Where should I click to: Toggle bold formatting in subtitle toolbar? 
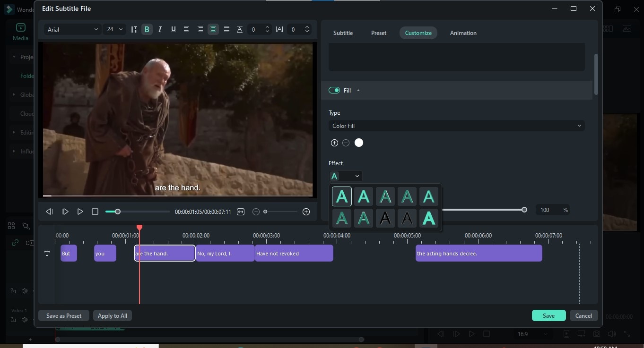[147, 29]
